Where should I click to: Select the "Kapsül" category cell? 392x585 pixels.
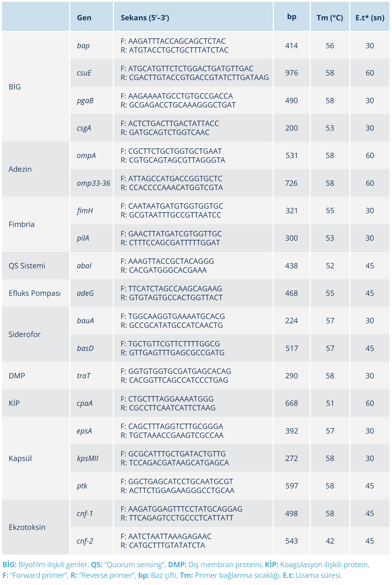click(x=20, y=458)
